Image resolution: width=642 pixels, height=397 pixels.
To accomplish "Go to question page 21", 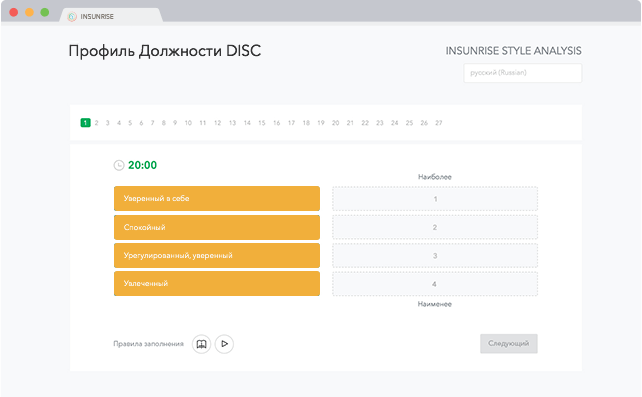I will click(x=350, y=123).
